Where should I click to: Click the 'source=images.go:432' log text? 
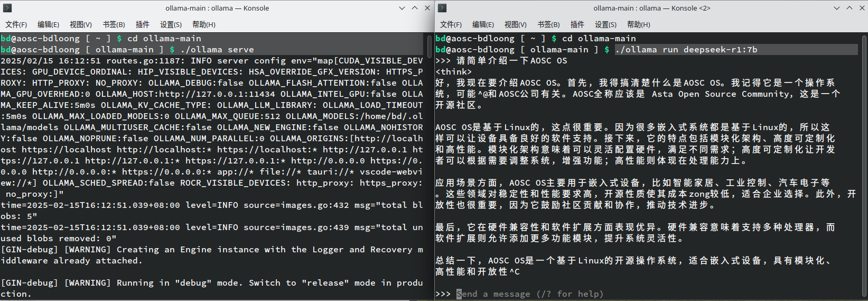point(296,205)
